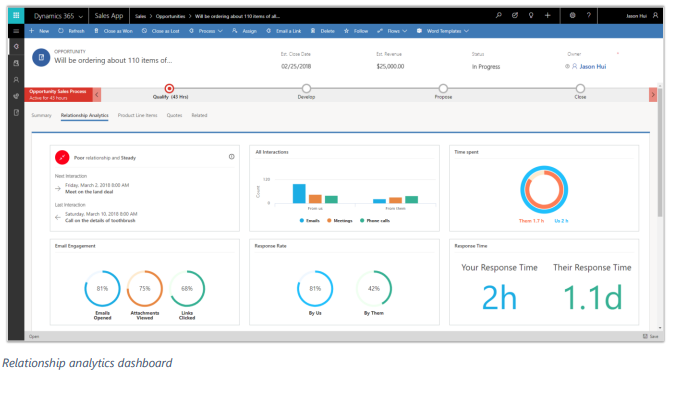The height and width of the screenshot is (396, 678).
Task: Click Save in the status bar
Action: (651, 336)
